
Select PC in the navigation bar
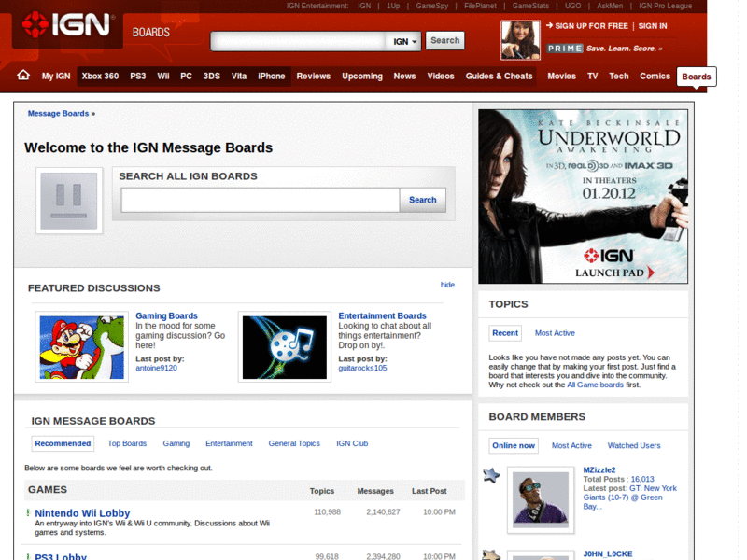186,77
